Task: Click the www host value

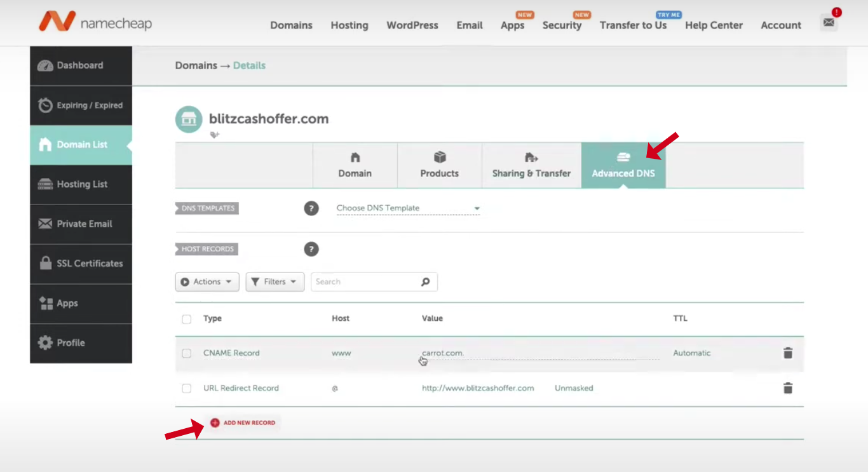Action: point(341,353)
